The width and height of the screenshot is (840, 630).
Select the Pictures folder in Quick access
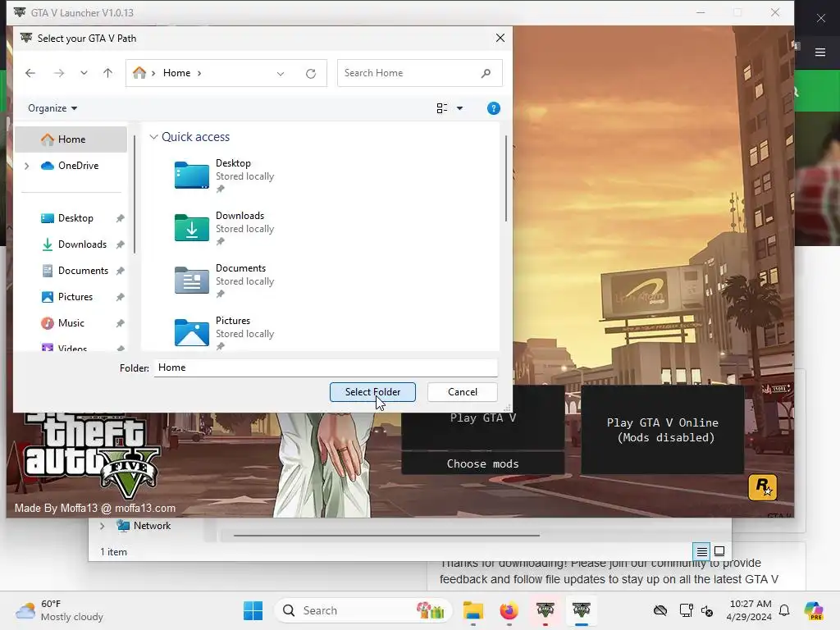[225, 332]
